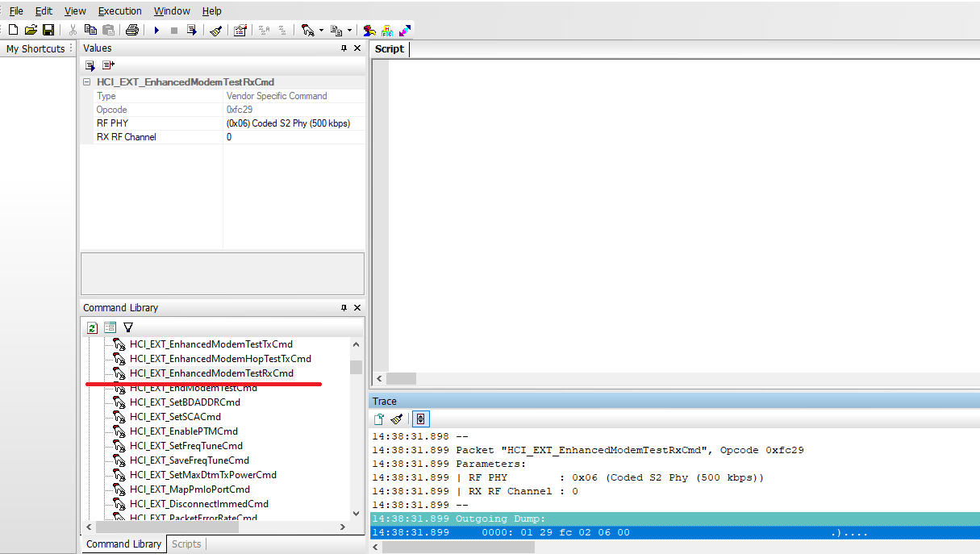Click Command Library scrollbar up arrow

(x=356, y=345)
